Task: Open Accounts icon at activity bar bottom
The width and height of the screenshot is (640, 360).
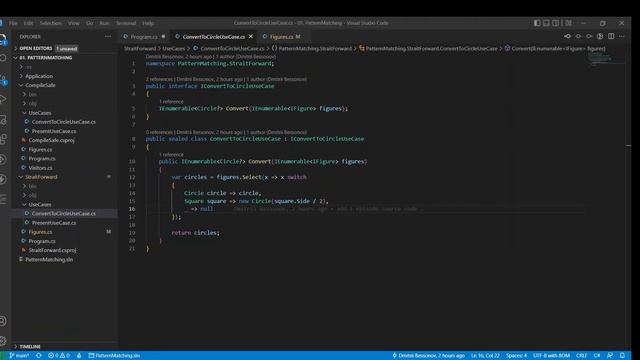Action: [x=3, y=321]
